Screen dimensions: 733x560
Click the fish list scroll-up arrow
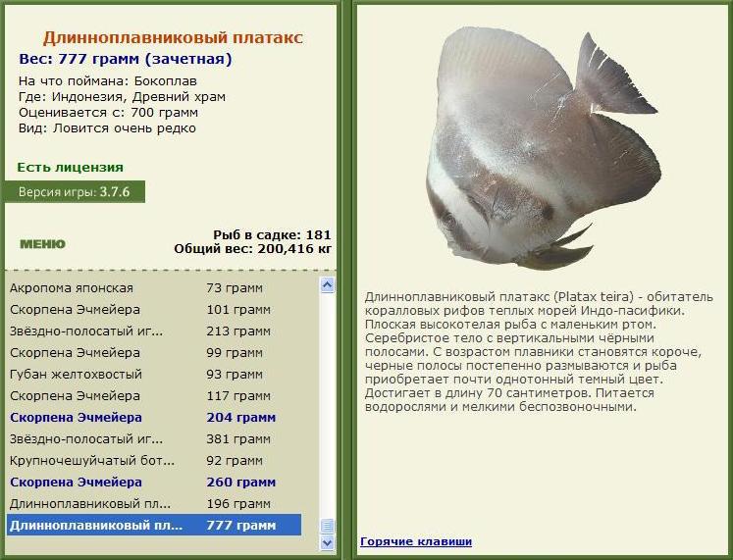point(327,285)
